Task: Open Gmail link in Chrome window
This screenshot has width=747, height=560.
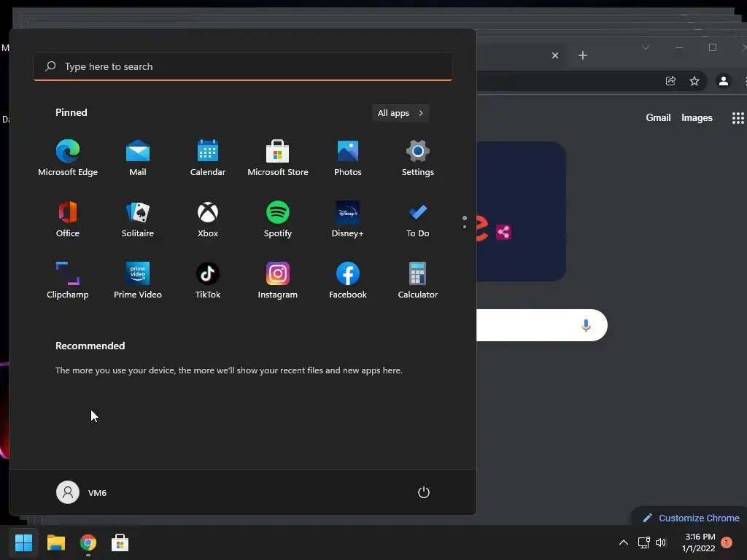Action: (658, 117)
